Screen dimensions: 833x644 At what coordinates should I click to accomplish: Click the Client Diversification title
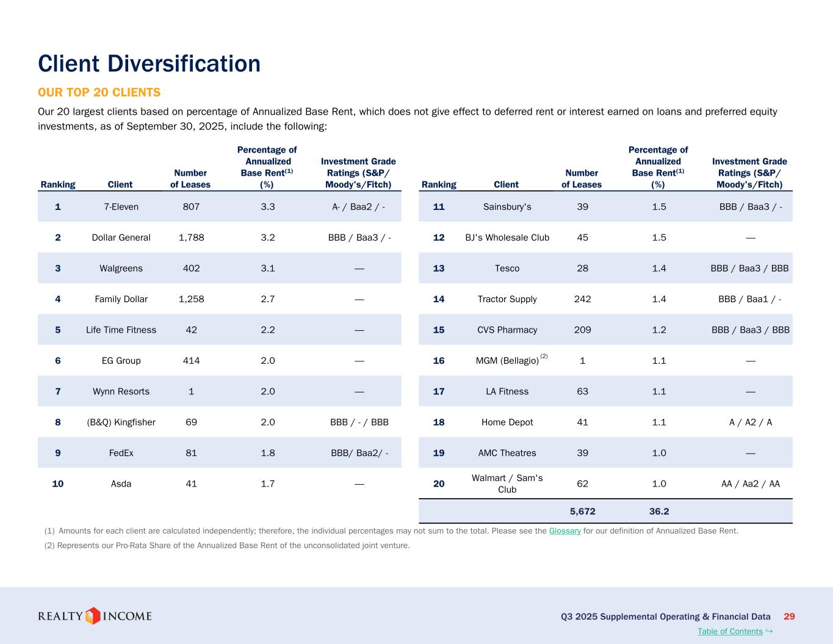149,63
